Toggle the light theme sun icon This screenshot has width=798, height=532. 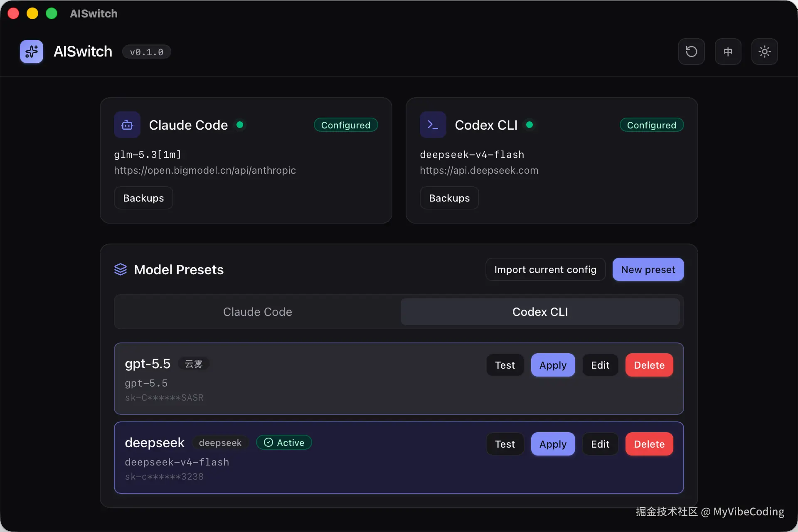(x=764, y=52)
